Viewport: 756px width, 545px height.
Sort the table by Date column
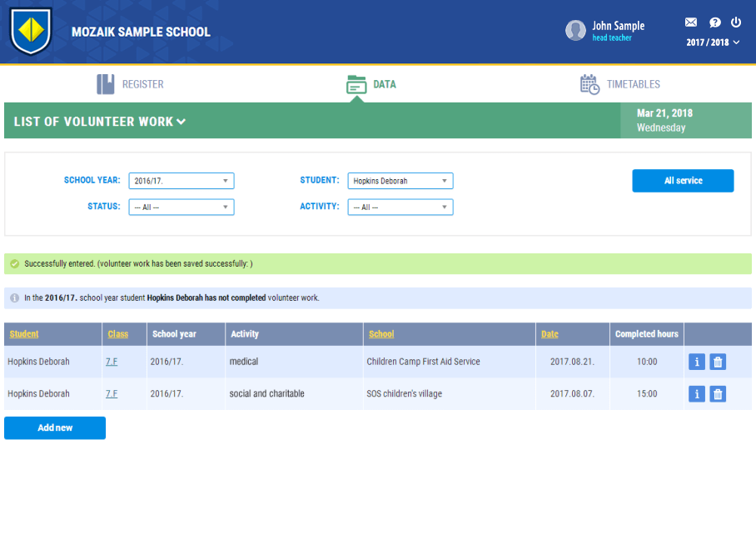tap(550, 334)
